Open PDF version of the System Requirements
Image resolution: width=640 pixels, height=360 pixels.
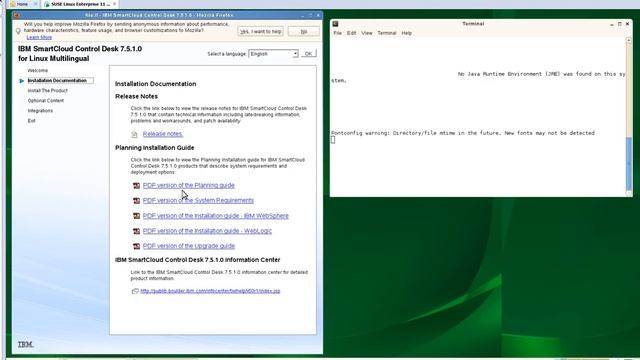point(198,200)
